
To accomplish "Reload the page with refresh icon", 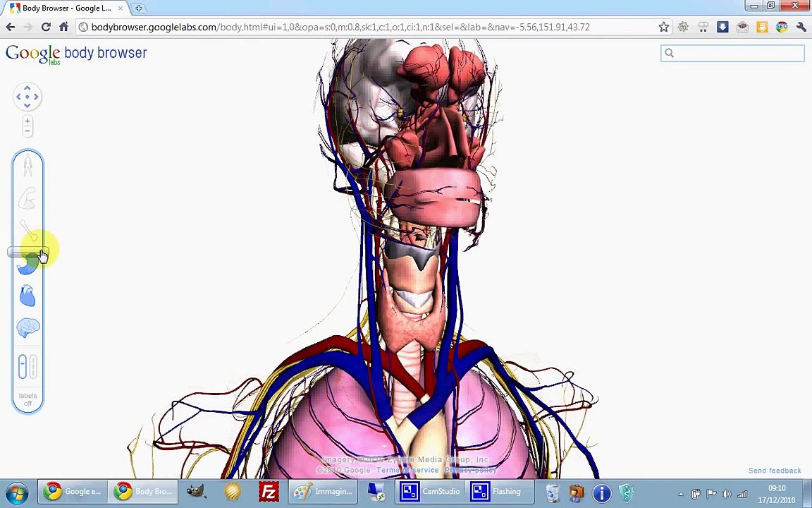I will (46, 27).
